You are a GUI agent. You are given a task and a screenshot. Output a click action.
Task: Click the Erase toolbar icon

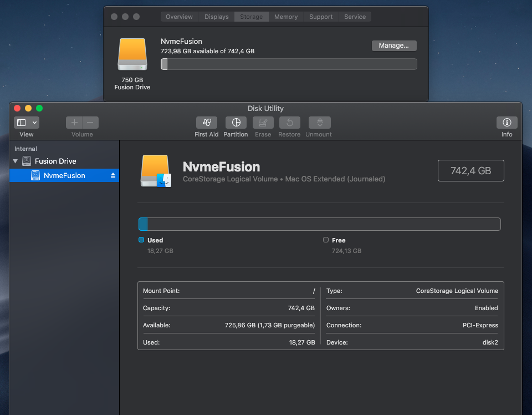coord(263,123)
